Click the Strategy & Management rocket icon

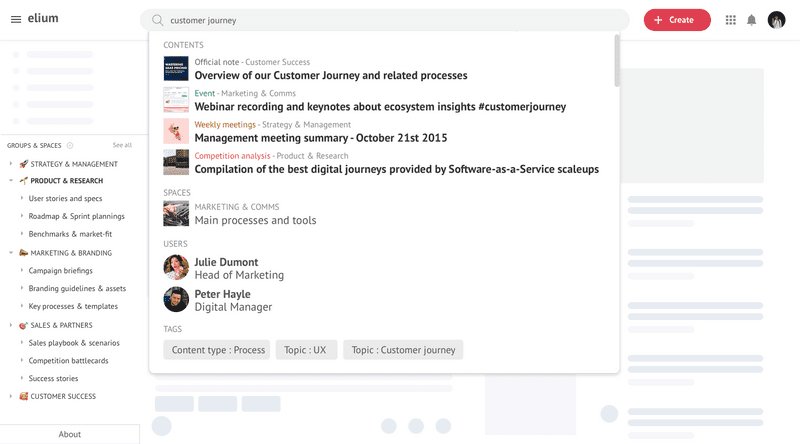point(23,164)
